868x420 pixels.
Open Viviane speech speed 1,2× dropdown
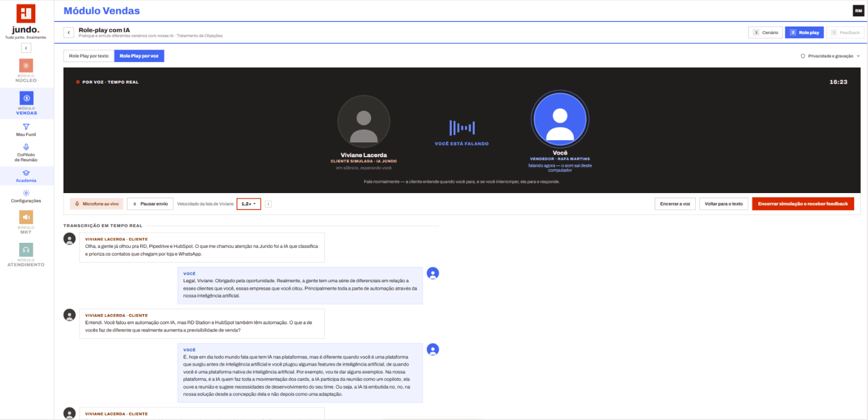(x=249, y=204)
